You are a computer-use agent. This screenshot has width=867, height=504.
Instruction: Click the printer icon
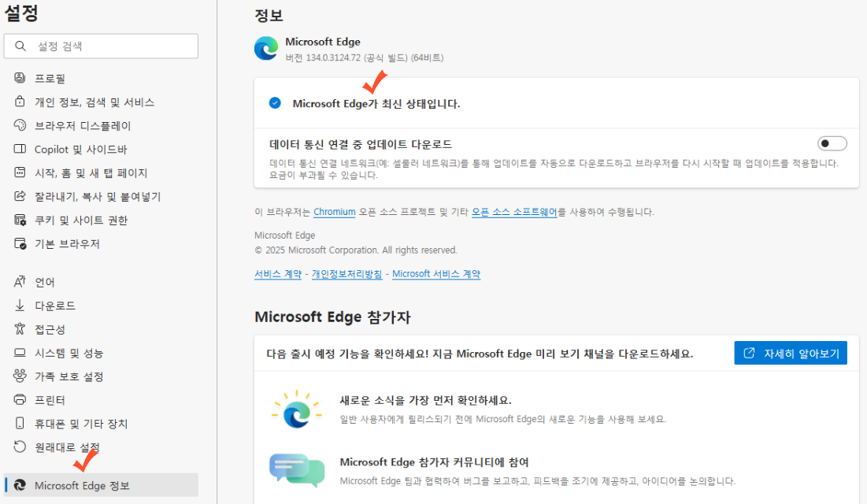click(x=20, y=399)
